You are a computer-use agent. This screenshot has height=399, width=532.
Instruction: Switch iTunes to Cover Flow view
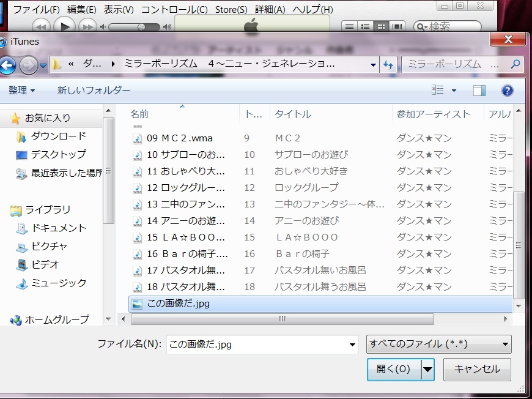[397, 26]
